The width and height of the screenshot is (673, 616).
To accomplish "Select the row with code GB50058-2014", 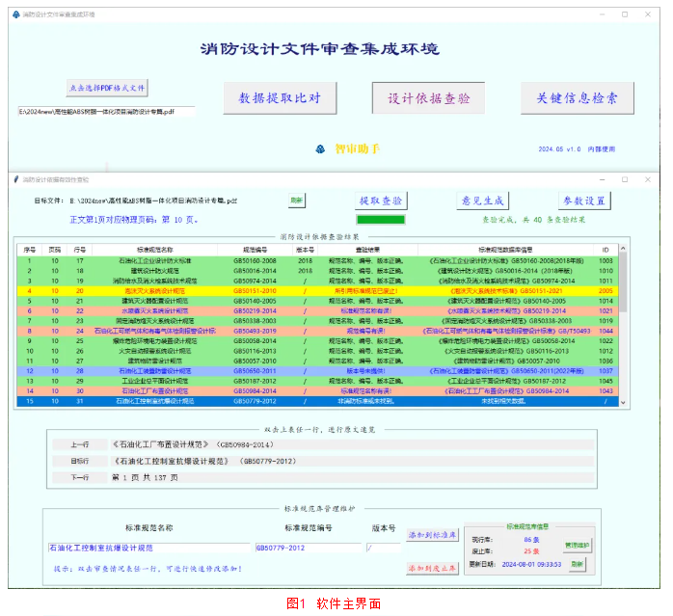I will coord(317,341).
